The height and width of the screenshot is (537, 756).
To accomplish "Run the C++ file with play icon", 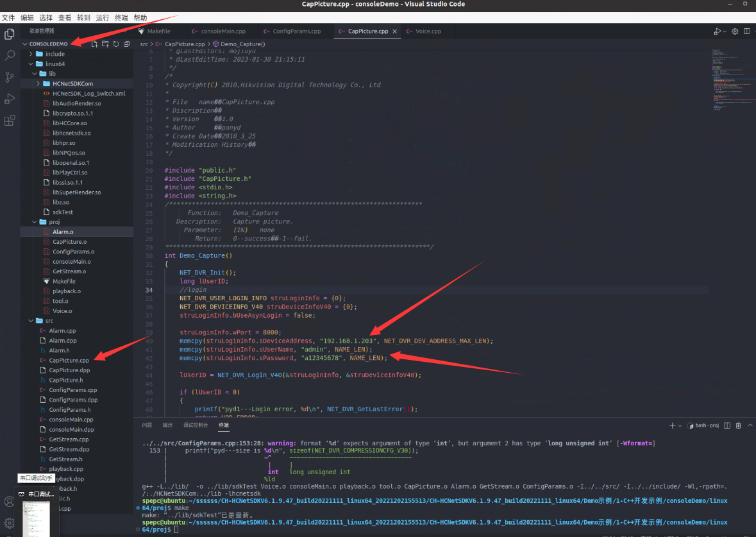I will tap(718, 31).
